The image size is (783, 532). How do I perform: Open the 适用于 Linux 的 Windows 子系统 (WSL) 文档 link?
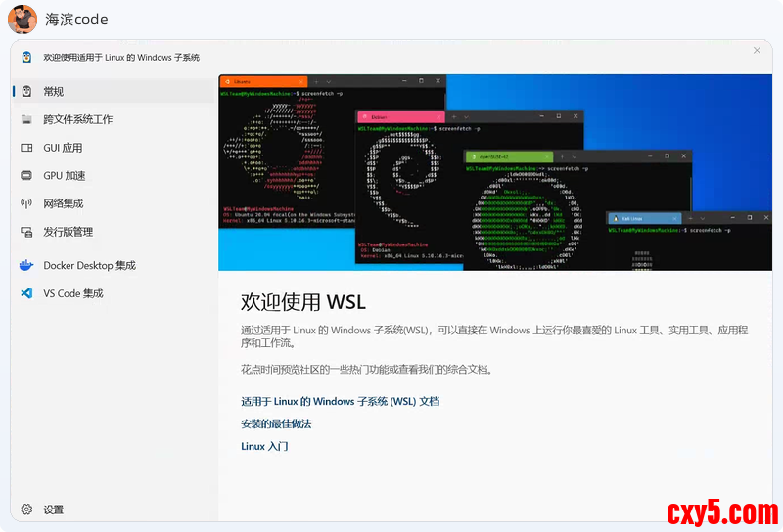(x=340, y=401)
